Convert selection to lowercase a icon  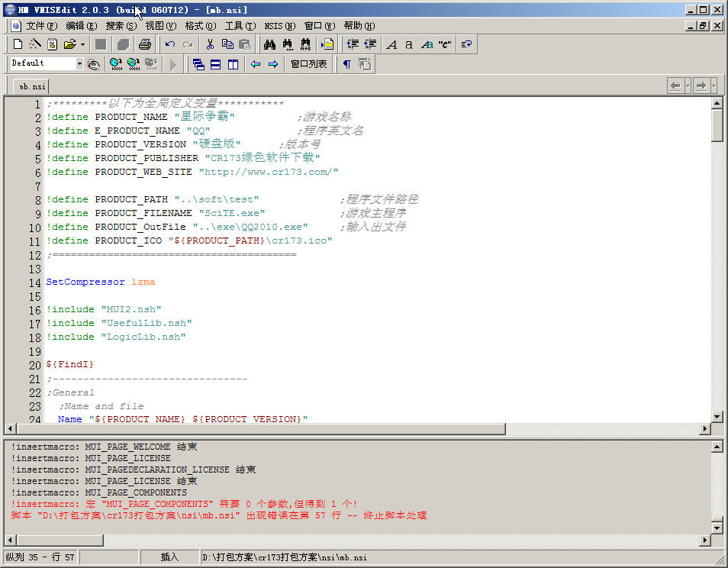pos(408,44)
